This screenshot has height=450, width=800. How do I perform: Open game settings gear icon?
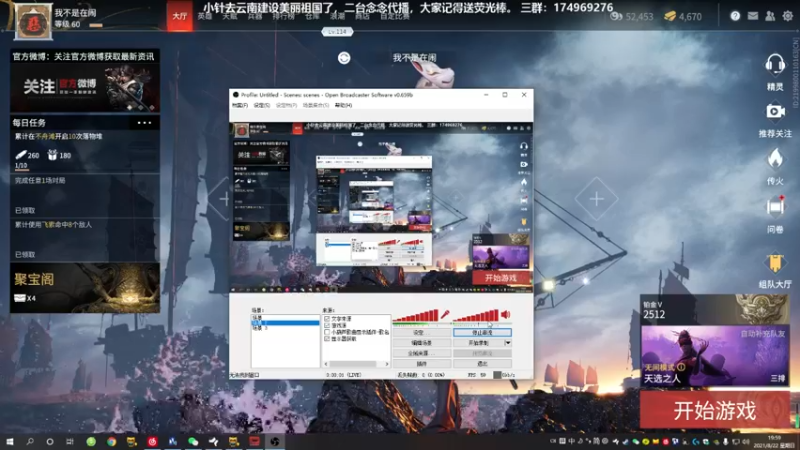[x=788, y=16]
